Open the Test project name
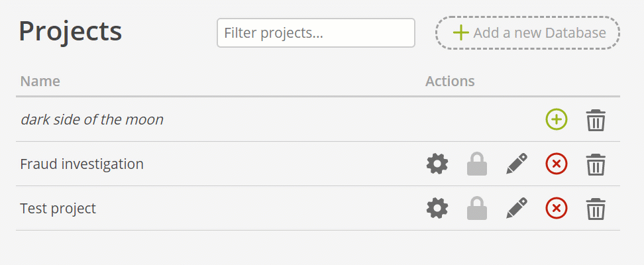Screen dimensions: 644x265 point(58,208)
